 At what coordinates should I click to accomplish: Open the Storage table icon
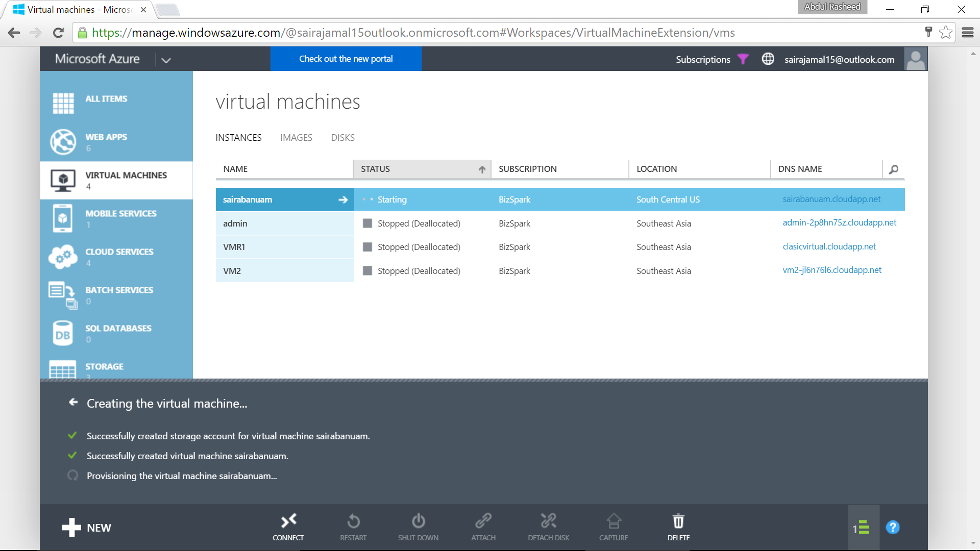click(x=63, y=369)
